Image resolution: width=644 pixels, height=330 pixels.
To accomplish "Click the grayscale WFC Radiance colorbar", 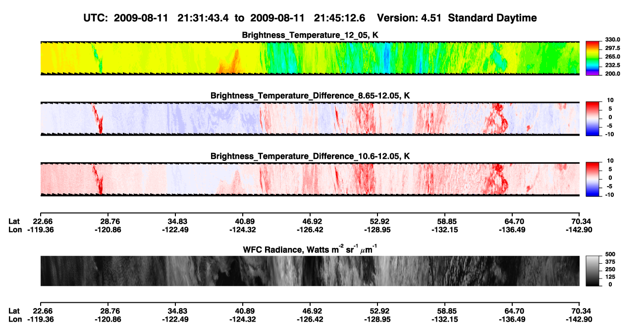I will tap(593, 271).
